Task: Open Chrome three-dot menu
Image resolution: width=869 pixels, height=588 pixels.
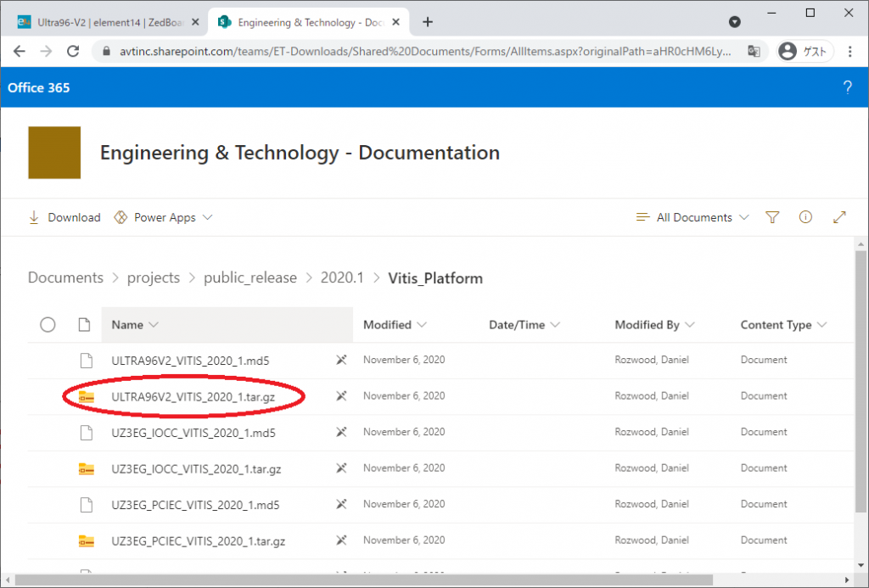Action: click(x=849, y=52)
